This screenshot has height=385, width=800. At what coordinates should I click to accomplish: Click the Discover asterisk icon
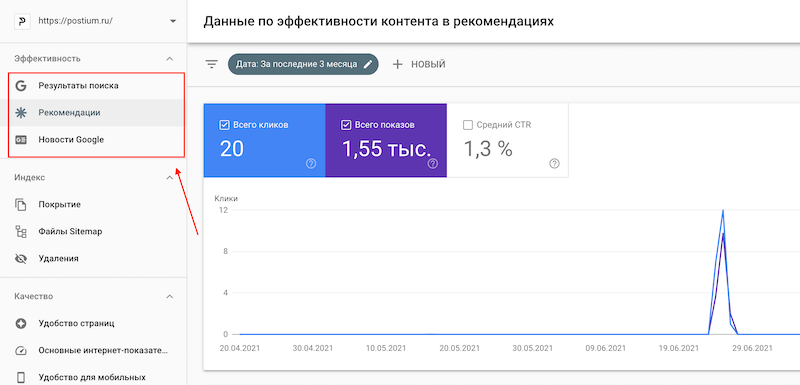[21, 113]
